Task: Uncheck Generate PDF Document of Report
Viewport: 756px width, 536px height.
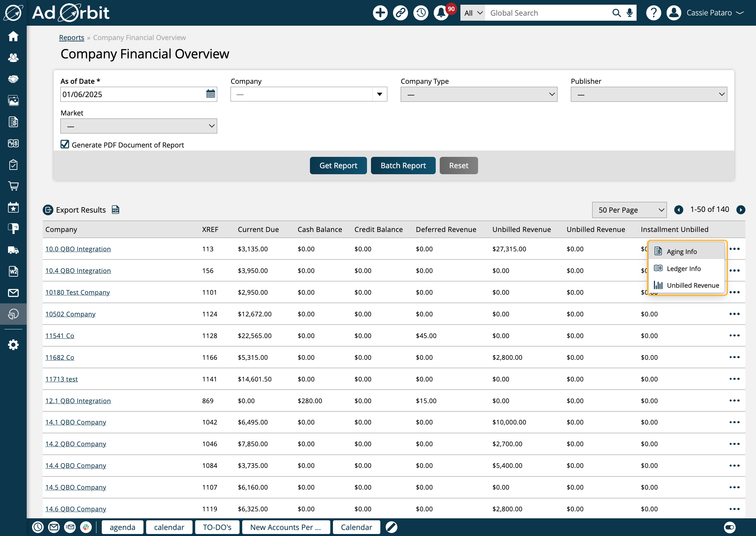Action: tap(65, 144)
